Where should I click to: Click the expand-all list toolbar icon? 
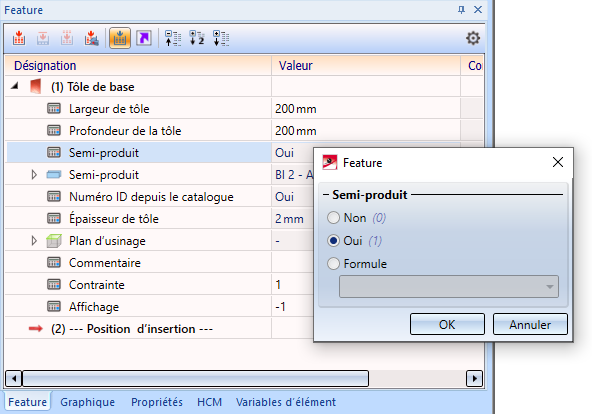click(221, 38)
